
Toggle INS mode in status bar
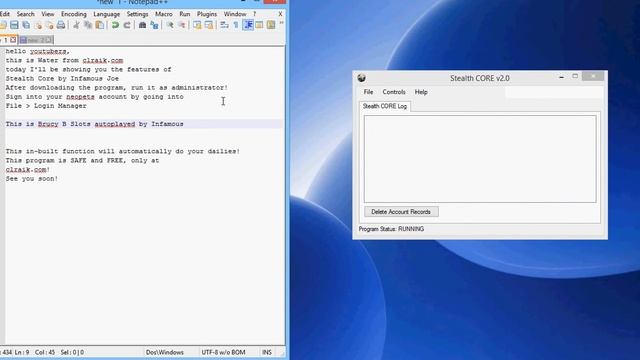(267, 352)
